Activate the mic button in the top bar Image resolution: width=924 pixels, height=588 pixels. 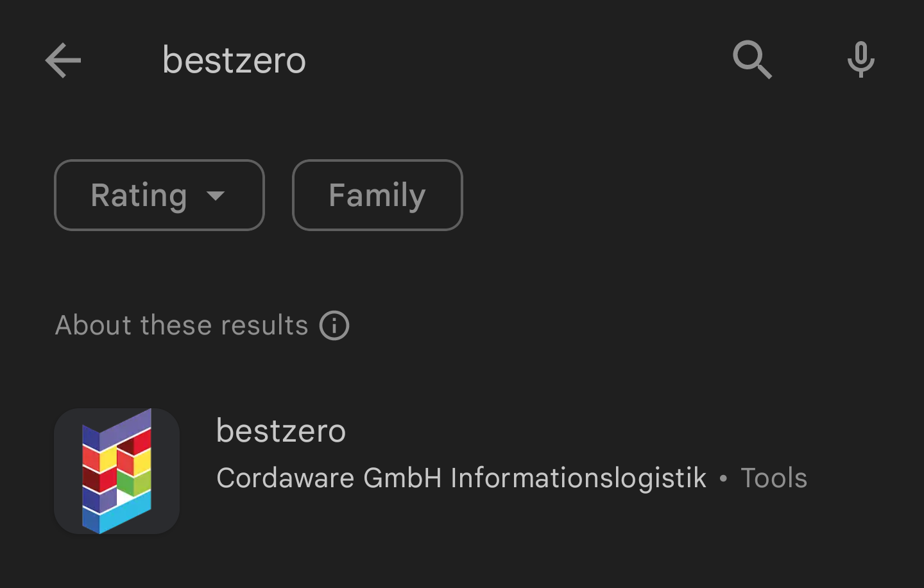860,60
